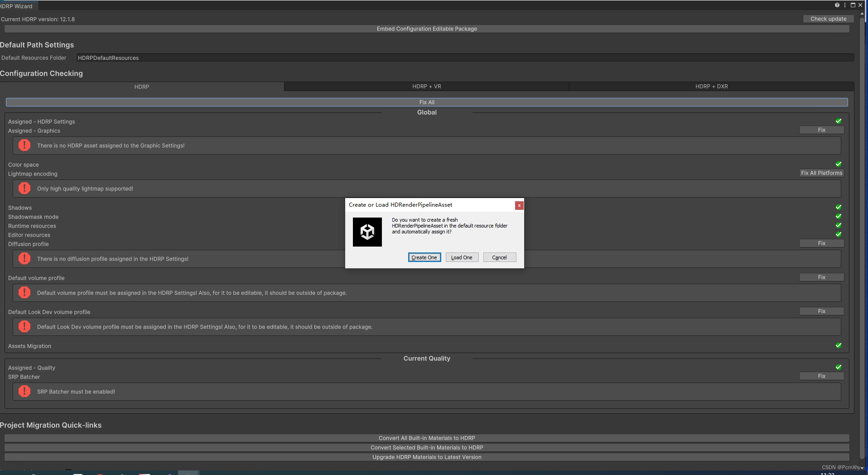Click error icon for Default volume profile message
The height and width of the screenshot is (475, 868).
click(x=24, y=292)
